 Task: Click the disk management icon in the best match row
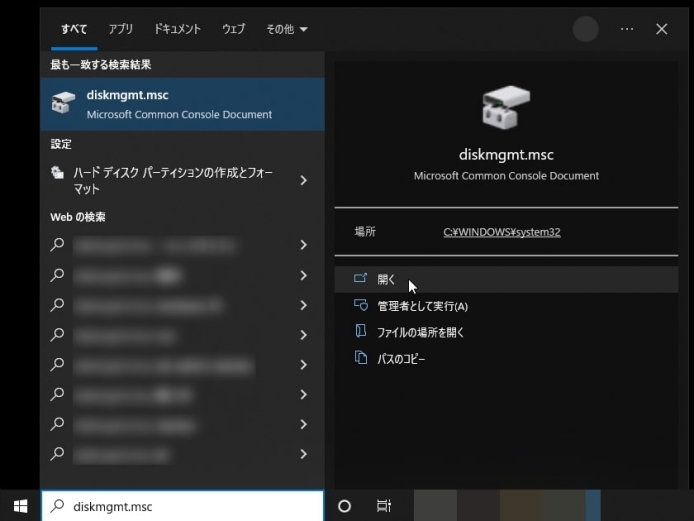63,103
